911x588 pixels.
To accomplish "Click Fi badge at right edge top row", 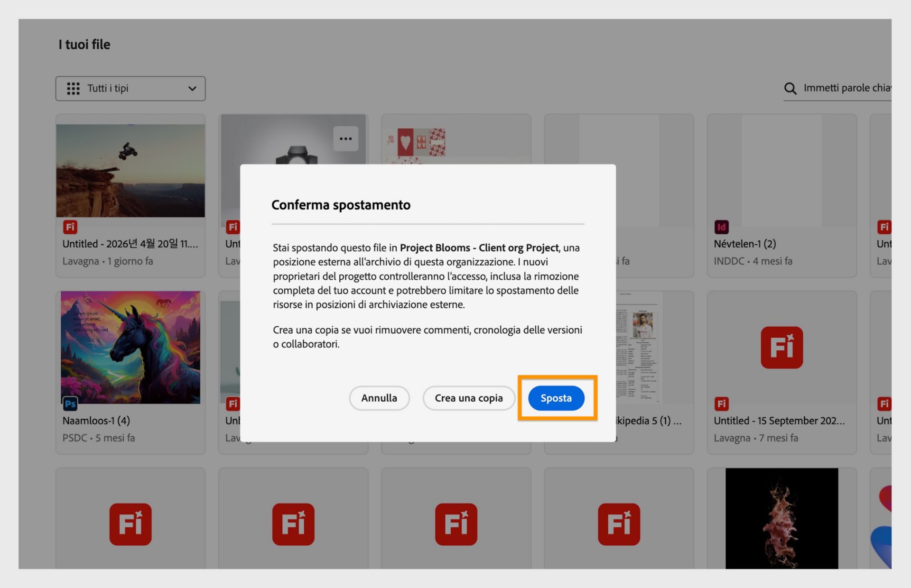I will tap(884, 227).
